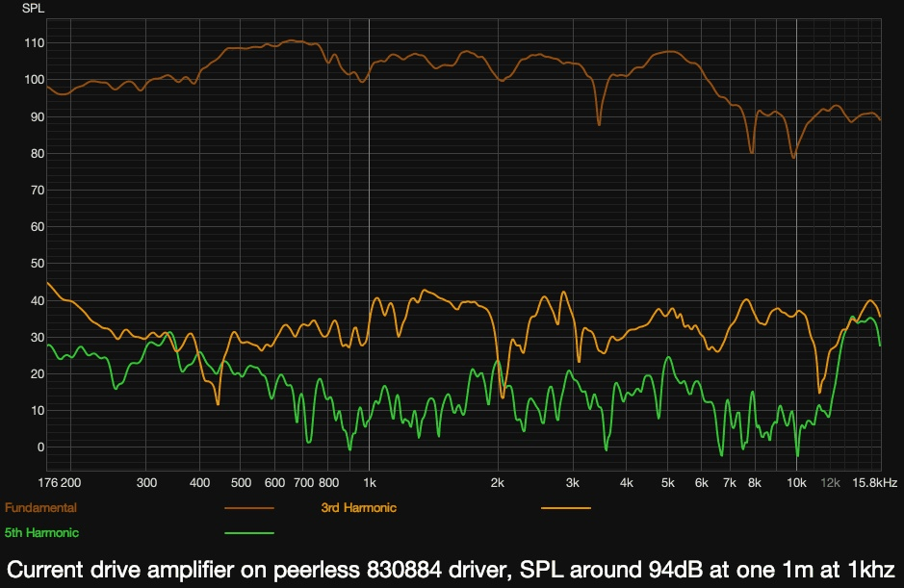Click the 15.8kHz frequency axis label
Screen dimensions: 904x588
click(874, 483)
